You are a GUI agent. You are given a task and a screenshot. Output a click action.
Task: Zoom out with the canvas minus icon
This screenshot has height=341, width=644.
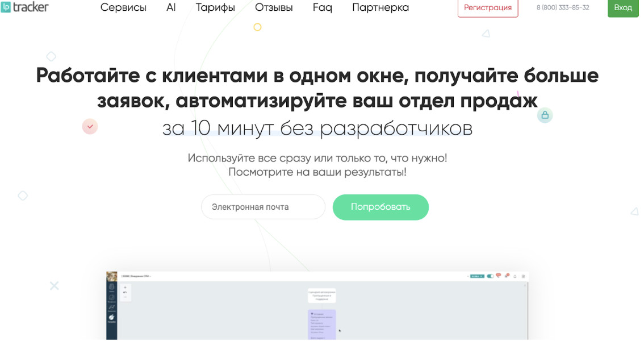[x=126, y=297]
